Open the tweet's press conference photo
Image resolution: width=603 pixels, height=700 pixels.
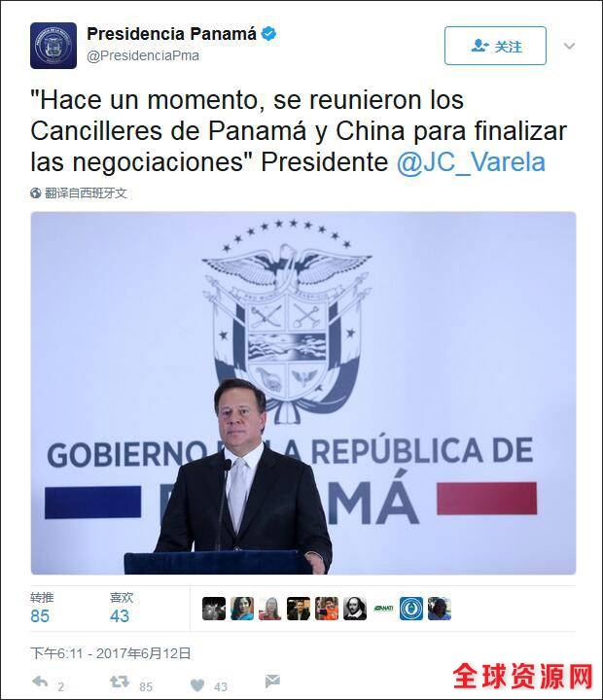click(303, 393)
